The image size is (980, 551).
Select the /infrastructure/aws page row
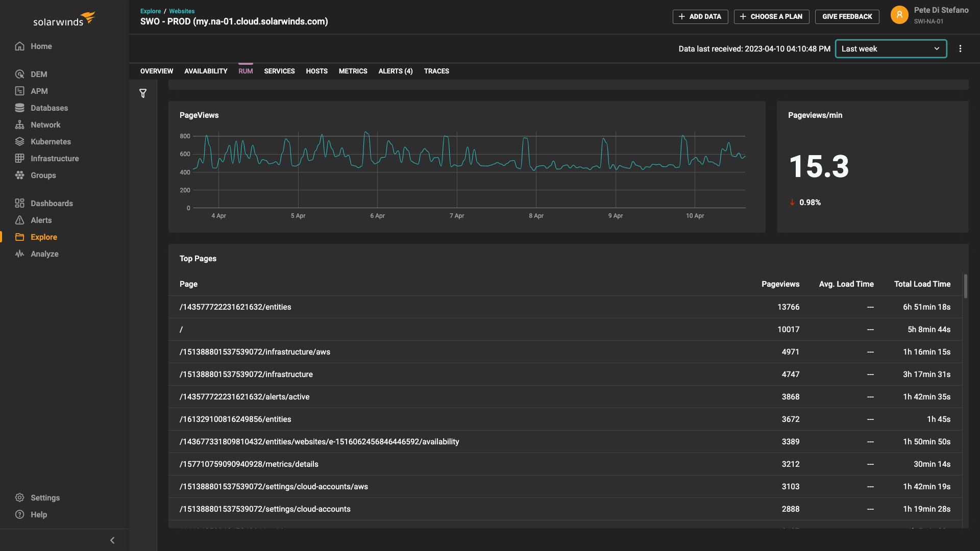(255, 352)
